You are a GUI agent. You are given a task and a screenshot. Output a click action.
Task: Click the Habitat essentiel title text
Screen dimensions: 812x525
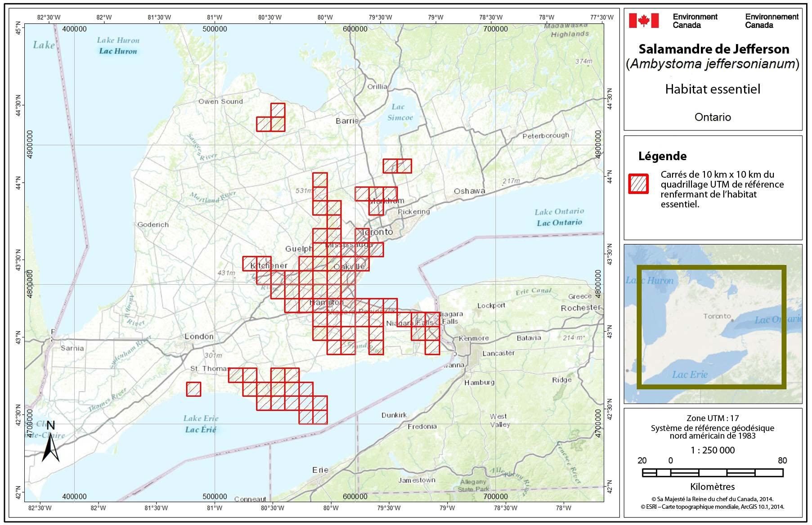tap(713, 89)
